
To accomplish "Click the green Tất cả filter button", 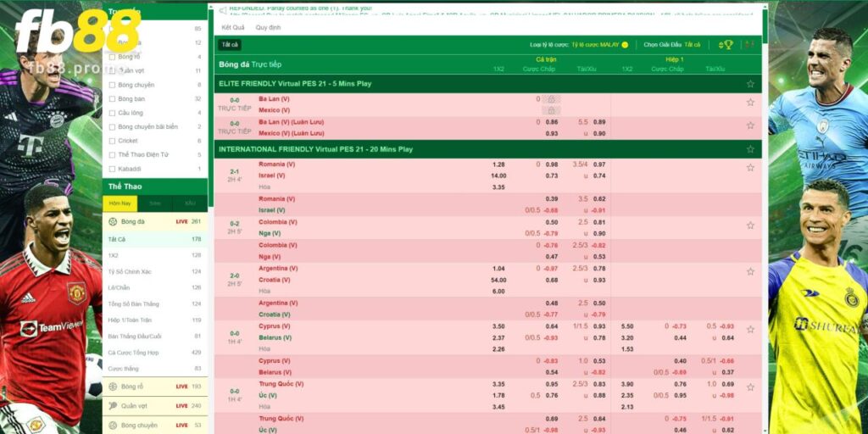I will pos(230,44).
